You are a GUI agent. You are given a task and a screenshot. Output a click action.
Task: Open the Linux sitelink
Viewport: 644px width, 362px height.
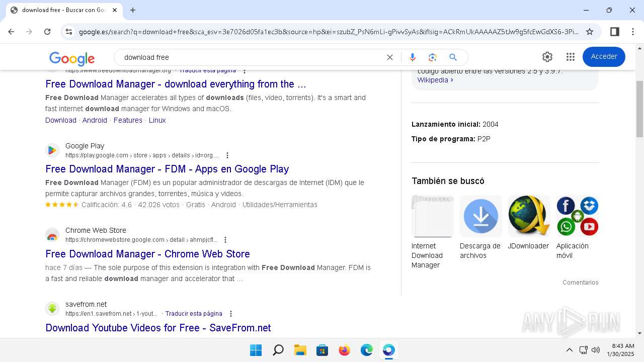pyautogui.click(x=157, y=120)
